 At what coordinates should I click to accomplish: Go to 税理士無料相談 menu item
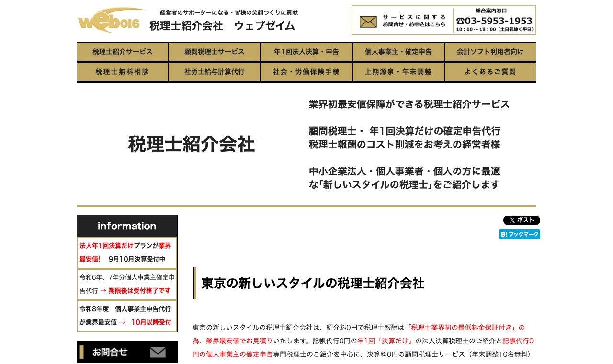coord(123,72)
